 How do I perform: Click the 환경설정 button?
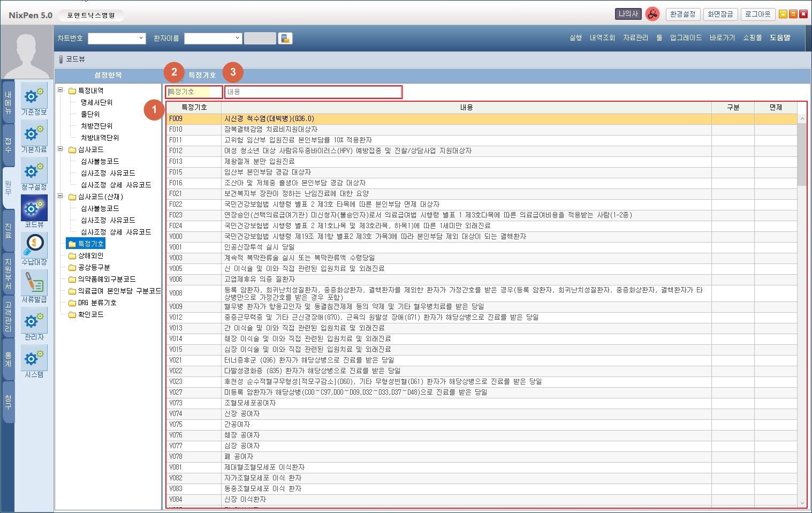coord(683,14)
